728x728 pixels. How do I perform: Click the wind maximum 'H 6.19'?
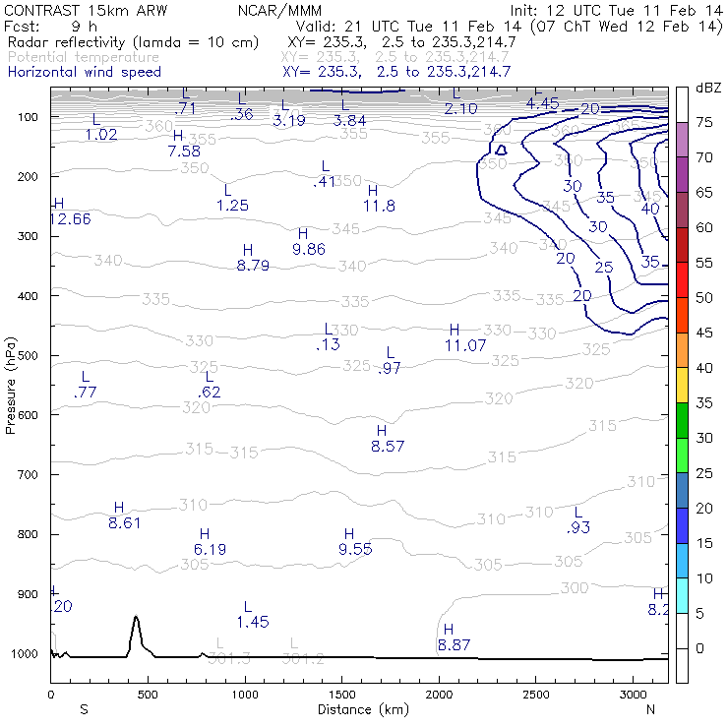tap(210, 542)
